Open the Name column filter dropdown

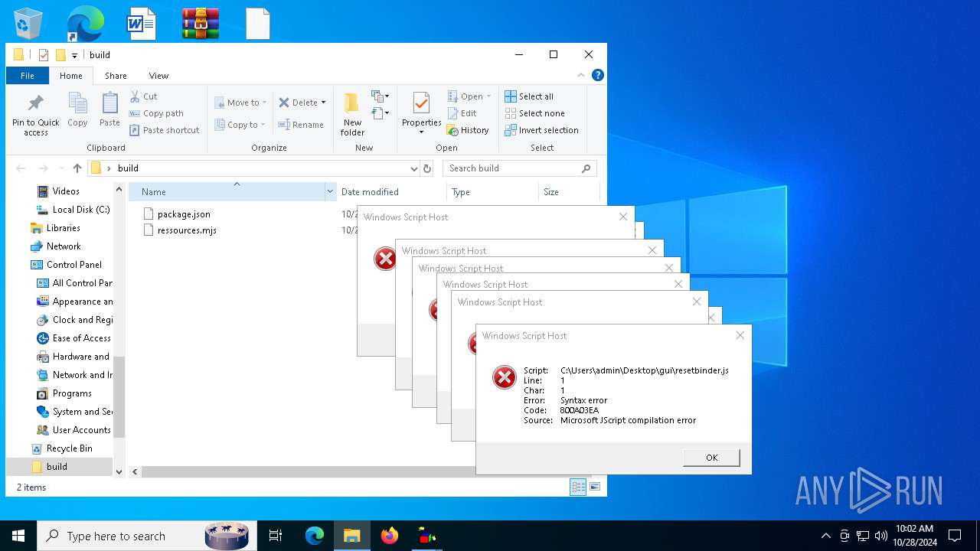331,191
